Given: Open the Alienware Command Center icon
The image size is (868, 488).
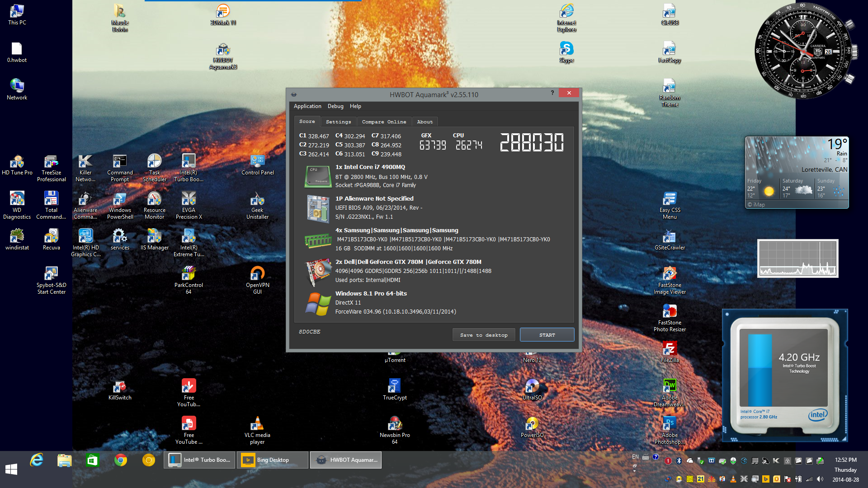Looking at the screenshot, I should coord(85,206).
